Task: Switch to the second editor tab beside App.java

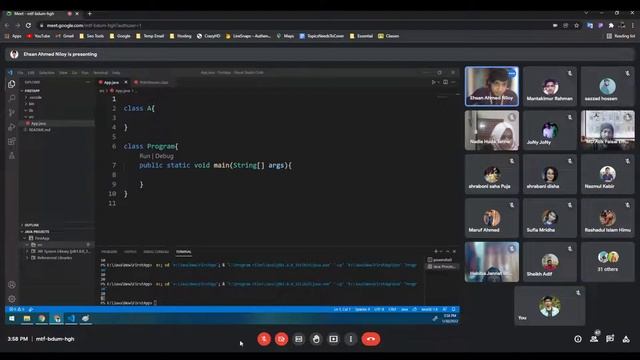Action: point(152,82)
